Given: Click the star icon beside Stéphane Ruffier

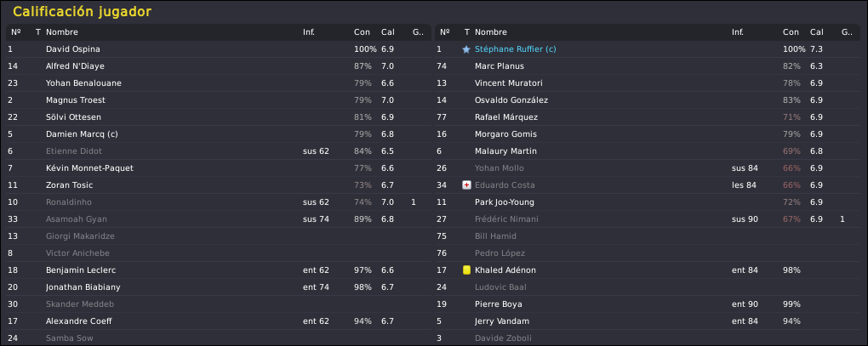Looking at the screenshot, I should point(466,49).
